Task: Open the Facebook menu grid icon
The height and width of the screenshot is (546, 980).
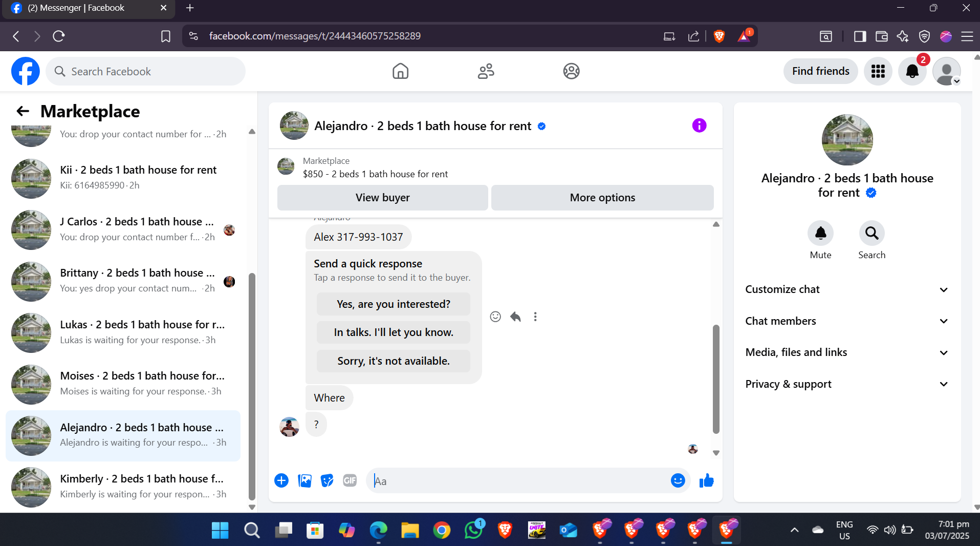Action: click(878, 71)
